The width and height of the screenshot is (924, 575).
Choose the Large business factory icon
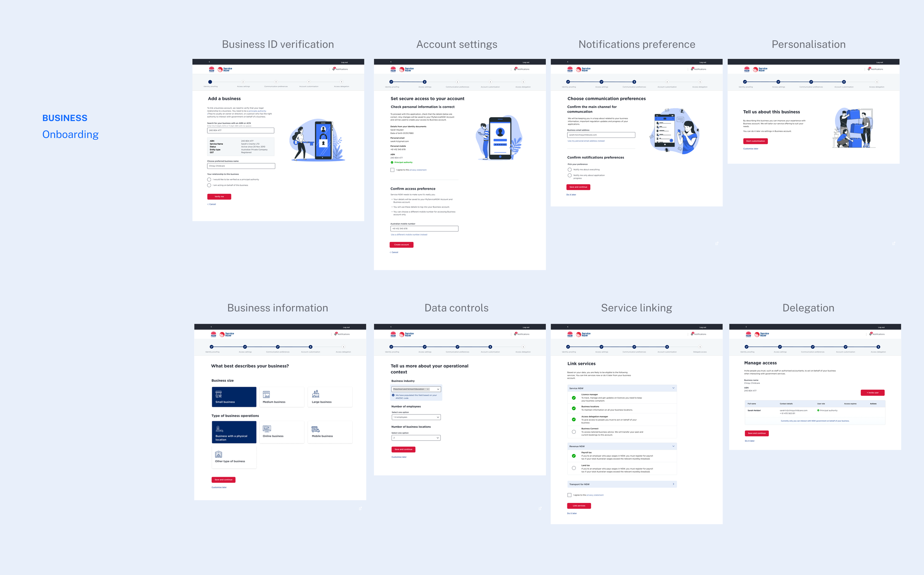tap(316, 394)
